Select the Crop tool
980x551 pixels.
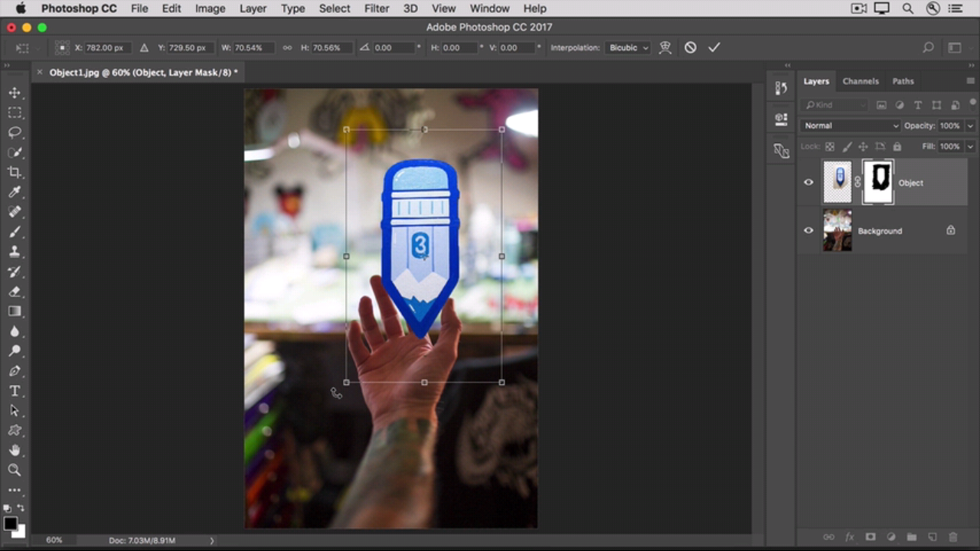click(15, 172)
